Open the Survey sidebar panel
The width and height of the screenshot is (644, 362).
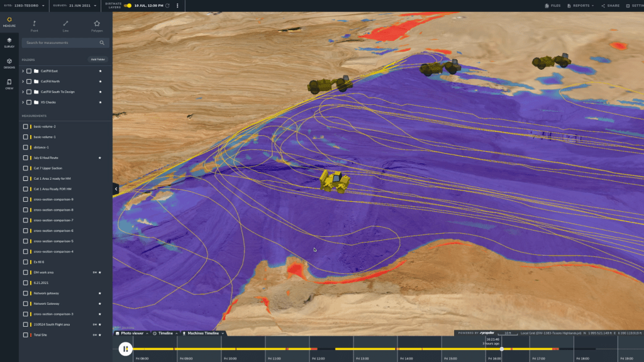coord(9,42)
